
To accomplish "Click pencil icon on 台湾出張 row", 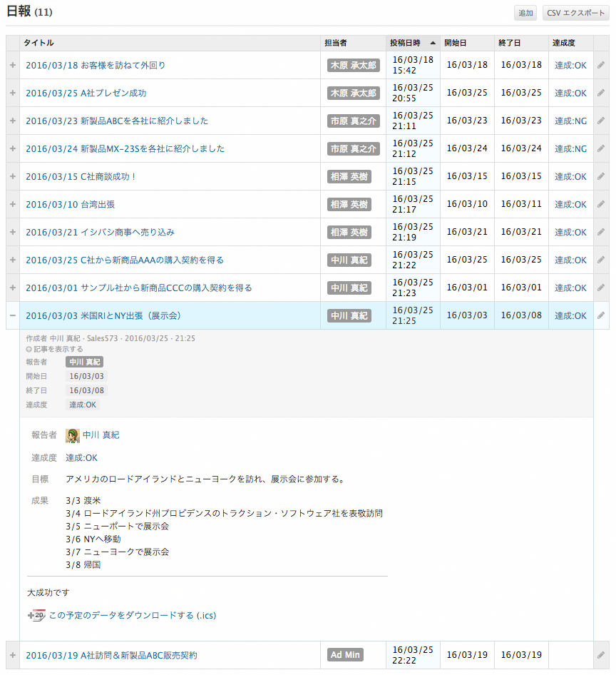I will [601, 204].
